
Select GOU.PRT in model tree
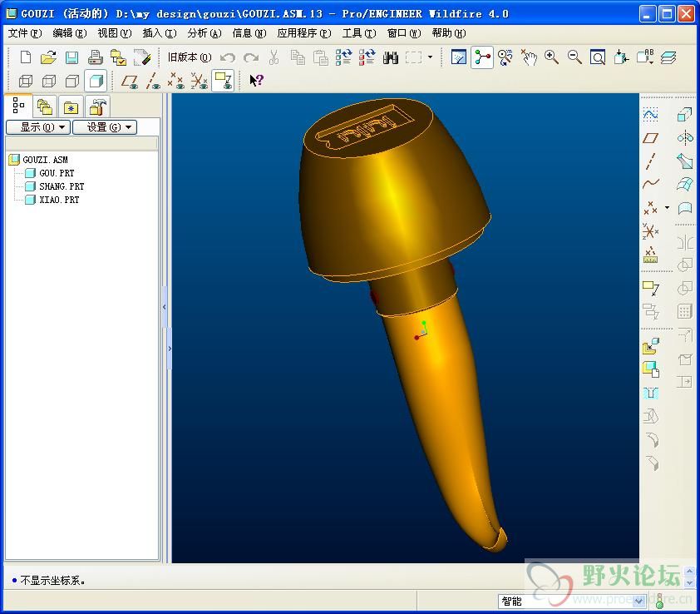(x=57, y=173)
